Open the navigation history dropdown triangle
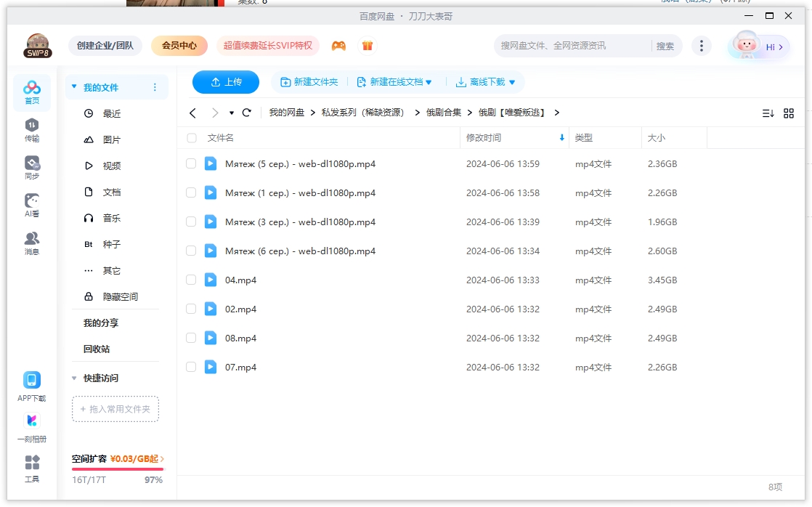Screen dimensions: 812x507 (232, 113)
